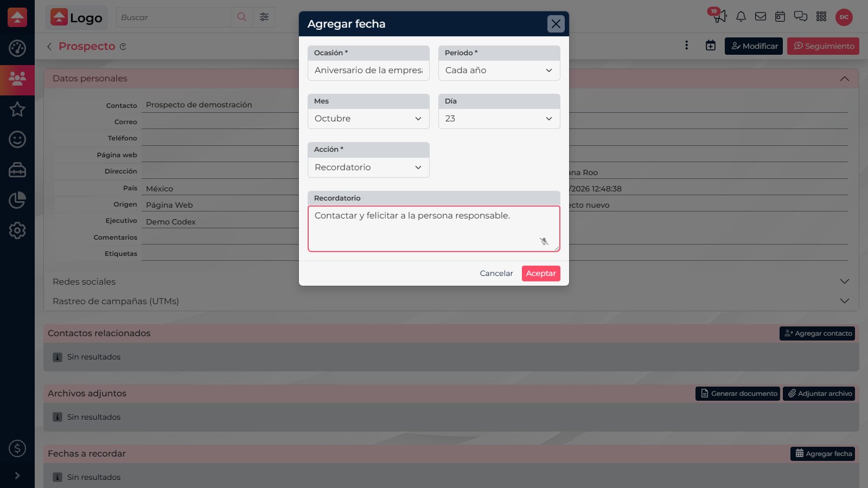Click the Recordatorio text area
This screenshot has height=488, width=868.
[434, 229]
